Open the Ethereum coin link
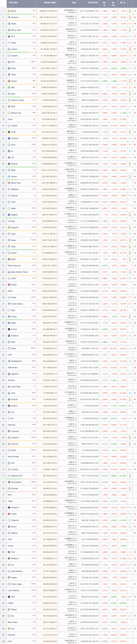 [x=15, y=17]
